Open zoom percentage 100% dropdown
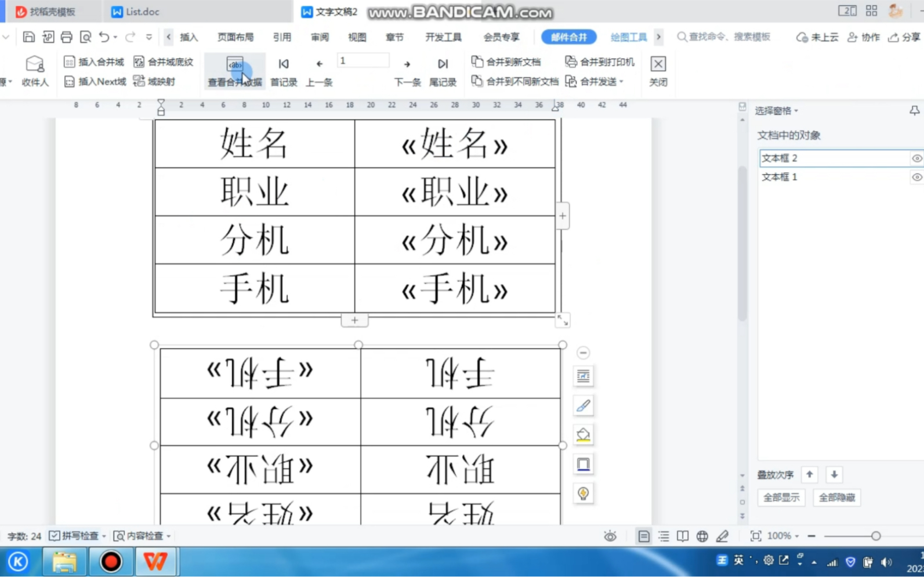Image resolution: width=924 pixels, height=577 pixels. click(783, 536)
